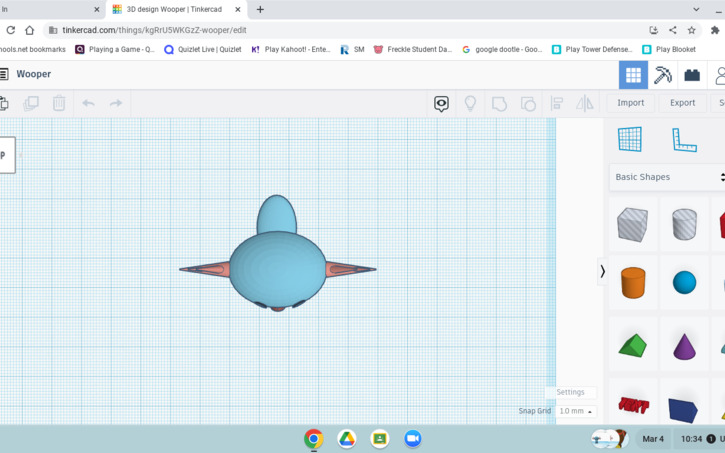Image resolution: width=725 pixels, height=453 pixels.
Task: Switch to 3D design grid view
Action: (633, 75)
